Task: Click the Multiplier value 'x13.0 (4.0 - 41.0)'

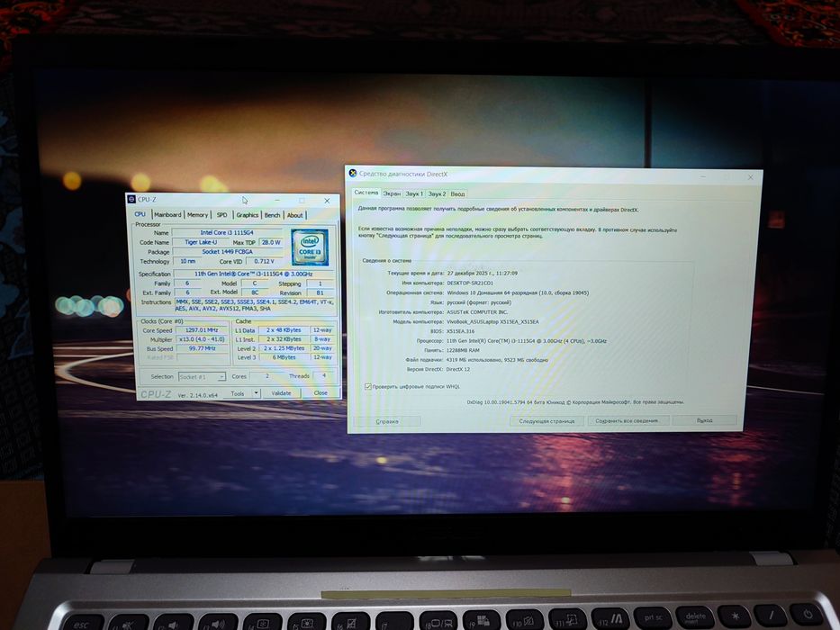Action: click(202, 339)
